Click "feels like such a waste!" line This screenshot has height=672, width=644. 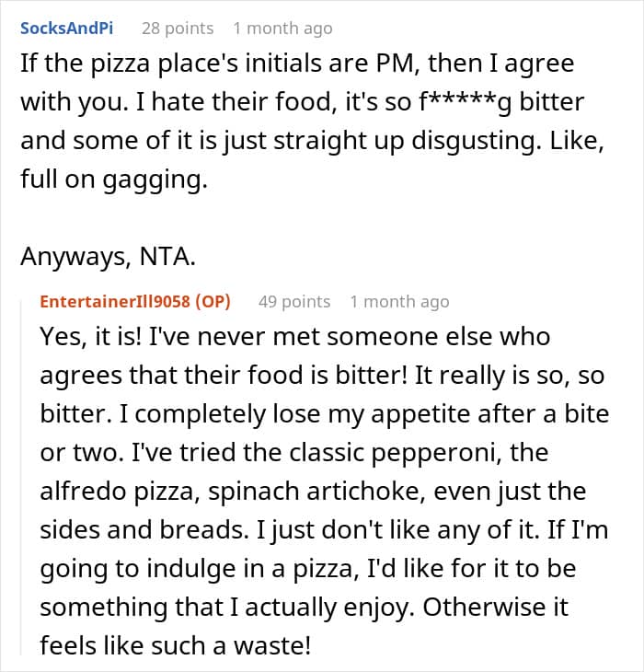click(176, 646)
